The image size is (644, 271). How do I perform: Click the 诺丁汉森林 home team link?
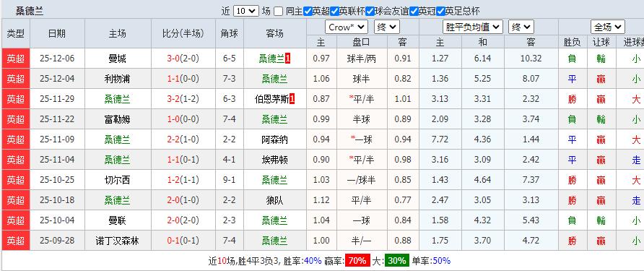[118, 240]
